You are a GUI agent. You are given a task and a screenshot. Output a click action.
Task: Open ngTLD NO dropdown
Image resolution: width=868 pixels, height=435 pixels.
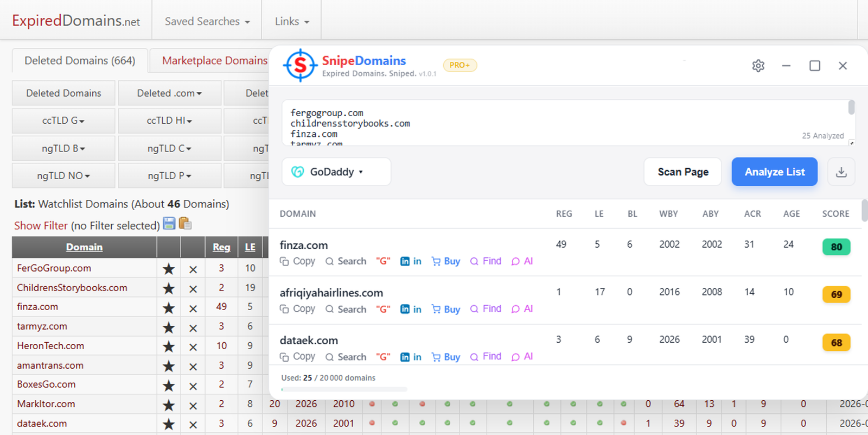click(x=63, y=176)
